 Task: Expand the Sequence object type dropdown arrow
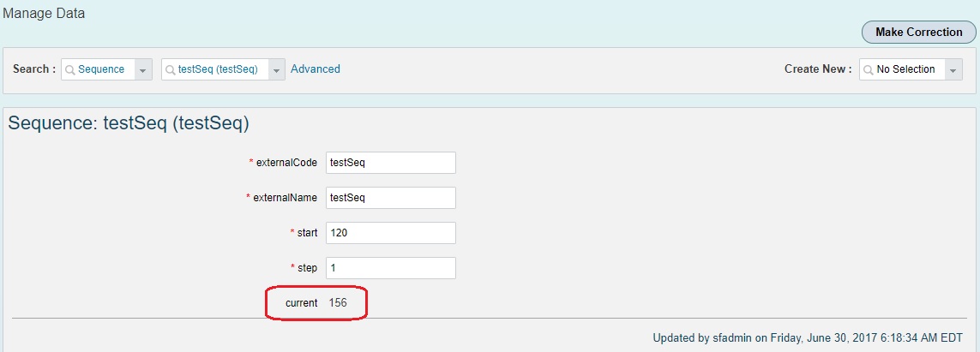coord(143,69)
